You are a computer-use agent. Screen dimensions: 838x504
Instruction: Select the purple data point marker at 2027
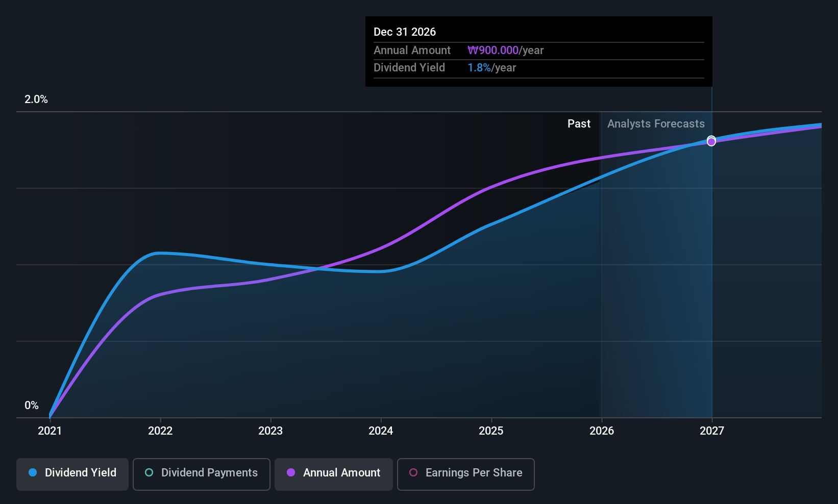pyautogui.click(x=711, y=142)
